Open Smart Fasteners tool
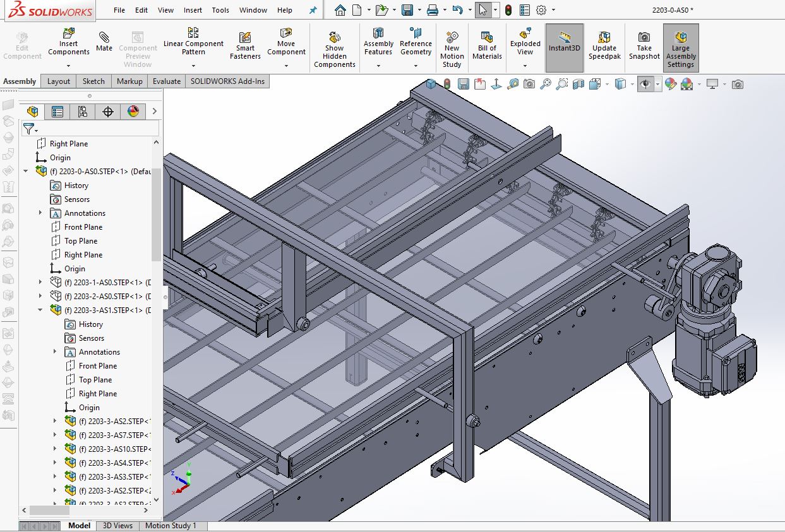This screenshot has height=532, width=785. pyautogui.click(x=245, y=46)
